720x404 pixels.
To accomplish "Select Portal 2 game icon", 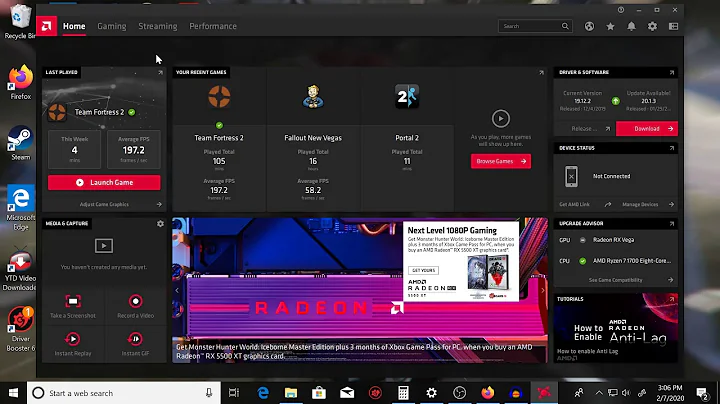I will pos(407,96).
